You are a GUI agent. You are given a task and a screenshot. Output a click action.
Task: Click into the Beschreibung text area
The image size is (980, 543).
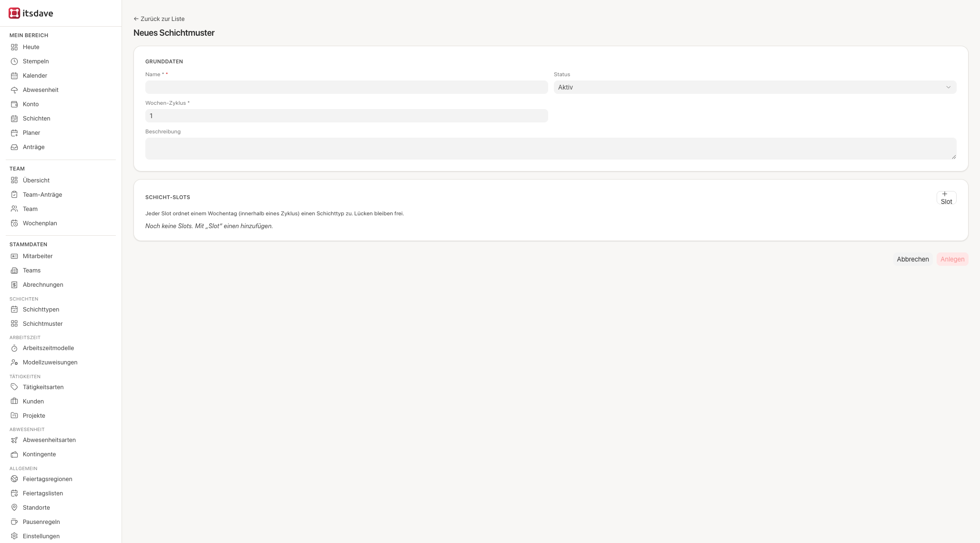[x=551, y=149]
